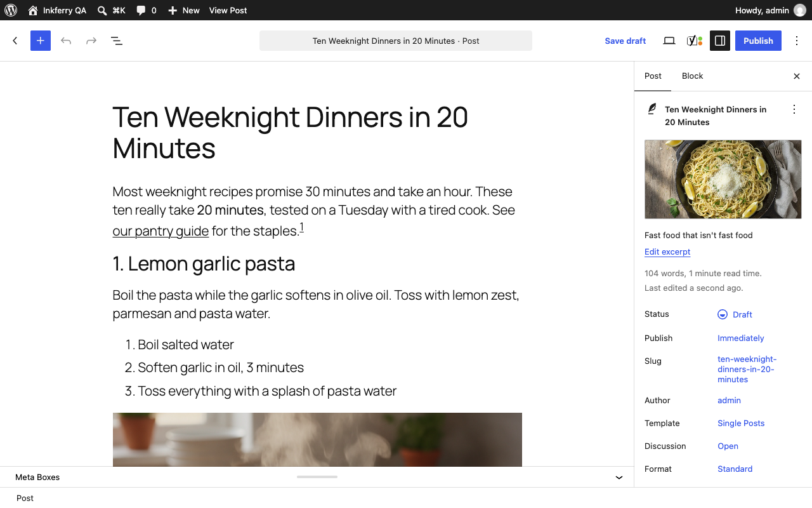Edit the ten-weeknight-dinners-in-20-minutes slug
Screen dimensions: 812x508
747,369
